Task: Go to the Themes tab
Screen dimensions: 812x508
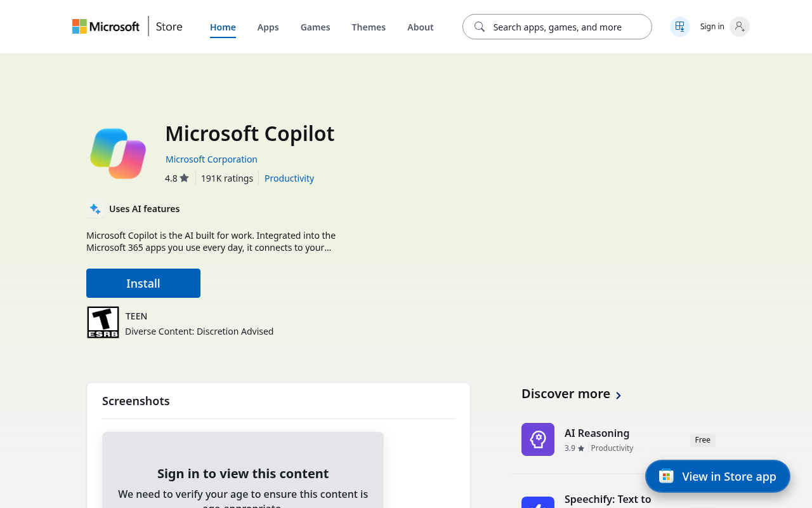Action: coord(369,27)
